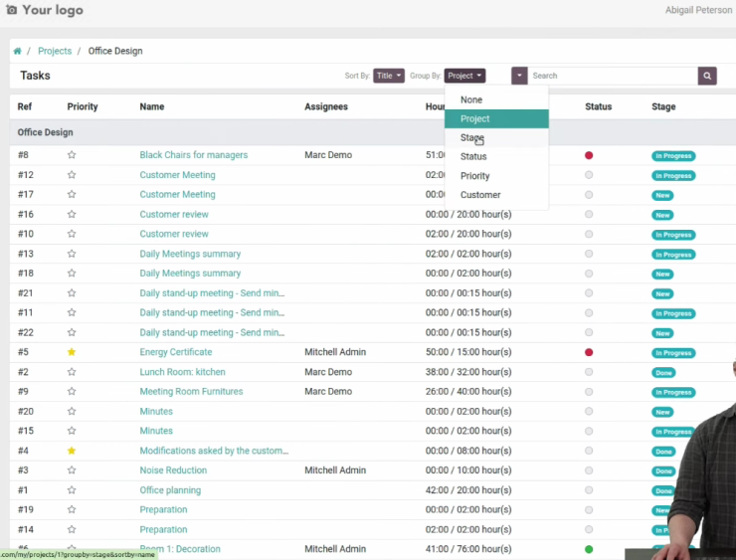Star task #22 Daily stand-up meeting

72,332
